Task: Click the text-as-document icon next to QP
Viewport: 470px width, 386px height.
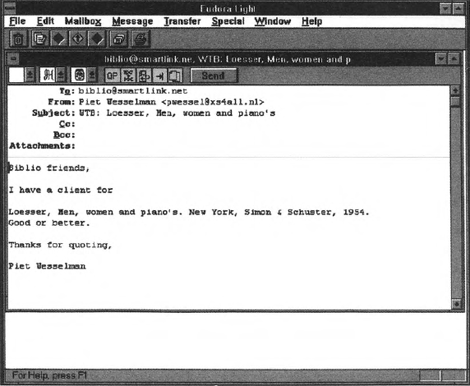Action: 128,76
